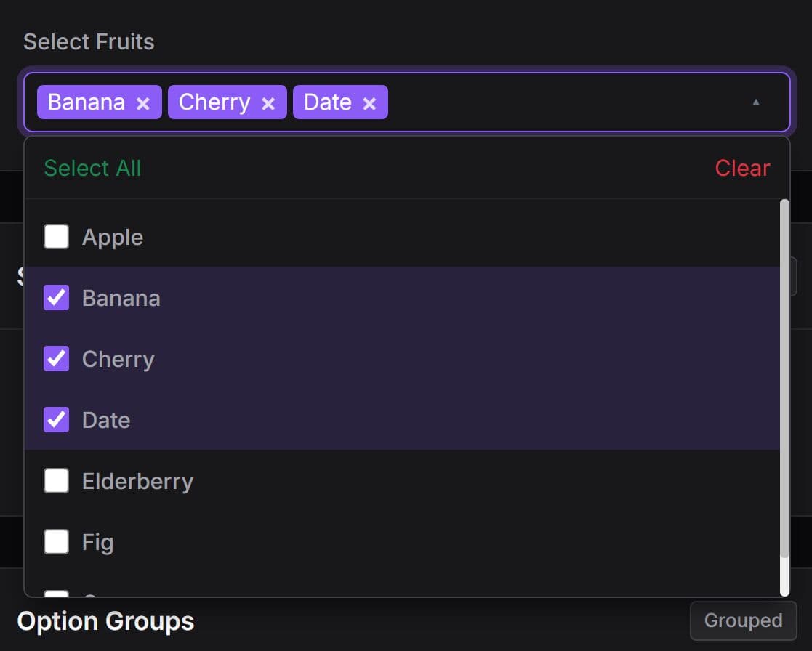Click the Date tag chip label
Screen dimensions: 812x651
pyautogui.click(x=328, y=102)
